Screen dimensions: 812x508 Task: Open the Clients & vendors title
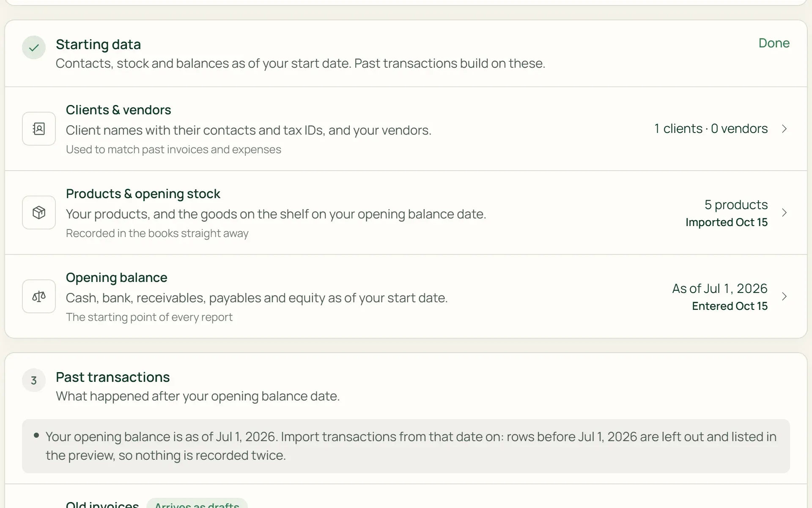click(x=118, y=110)
